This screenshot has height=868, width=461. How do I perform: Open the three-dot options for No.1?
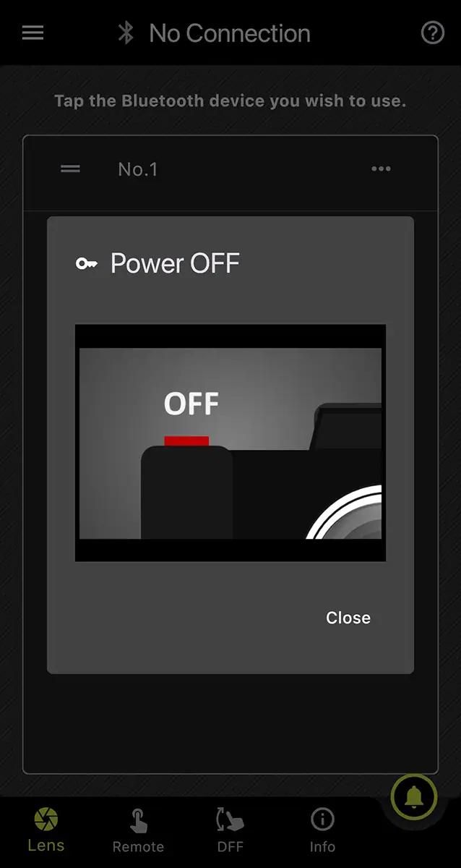click(x=381, y=169)
